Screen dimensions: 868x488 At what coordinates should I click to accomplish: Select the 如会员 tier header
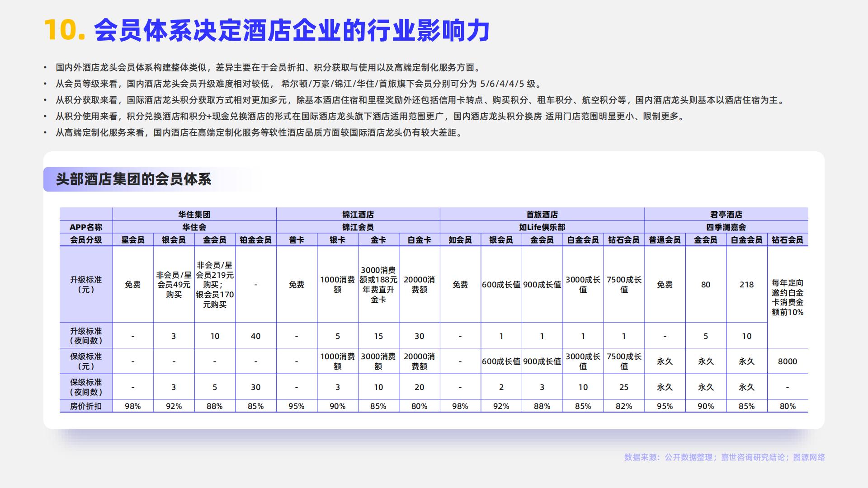[460, 239]
